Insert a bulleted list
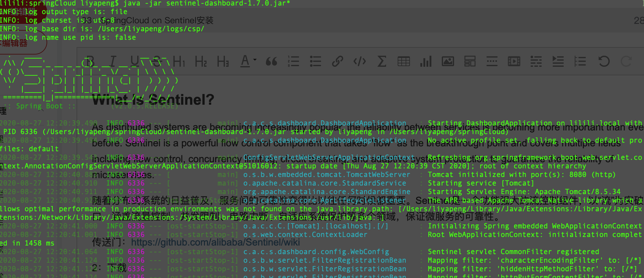 pos(316,61)
